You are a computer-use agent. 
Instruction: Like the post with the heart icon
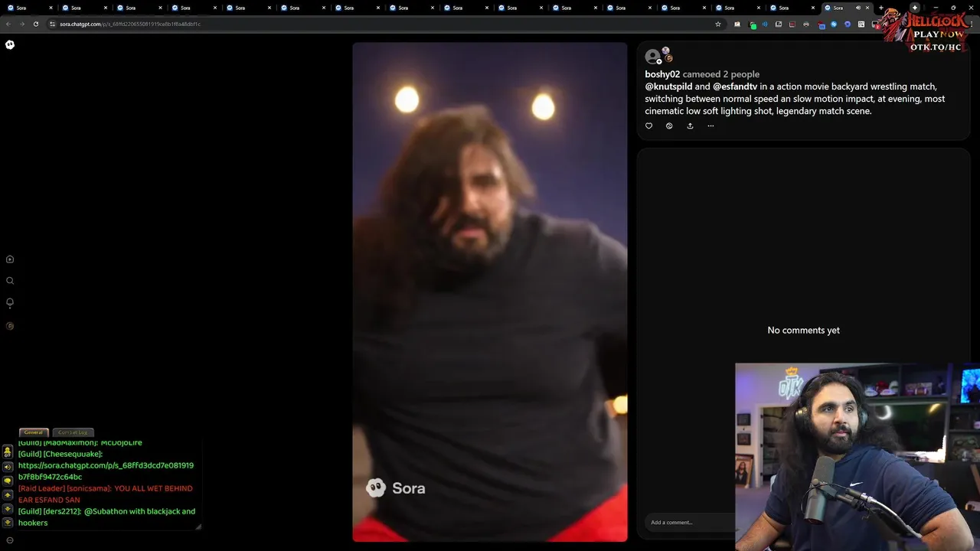tap(648, 126)
